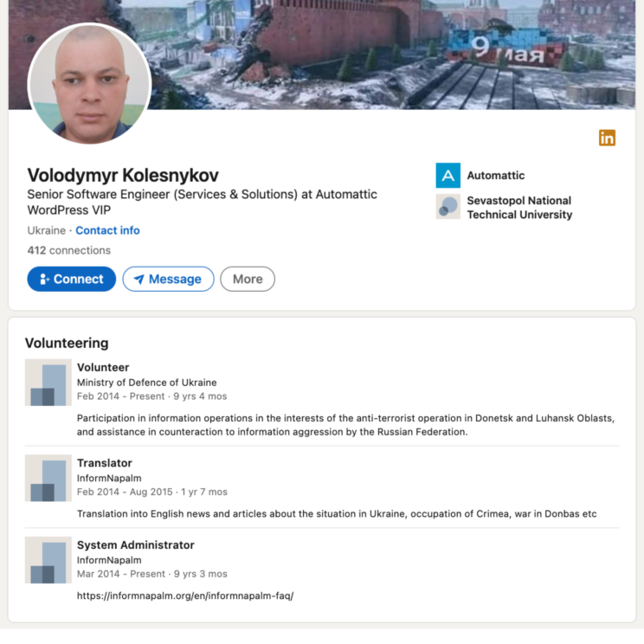644x644 pixels.
Task: Open the Contact info link
Action: pos(107,230)
